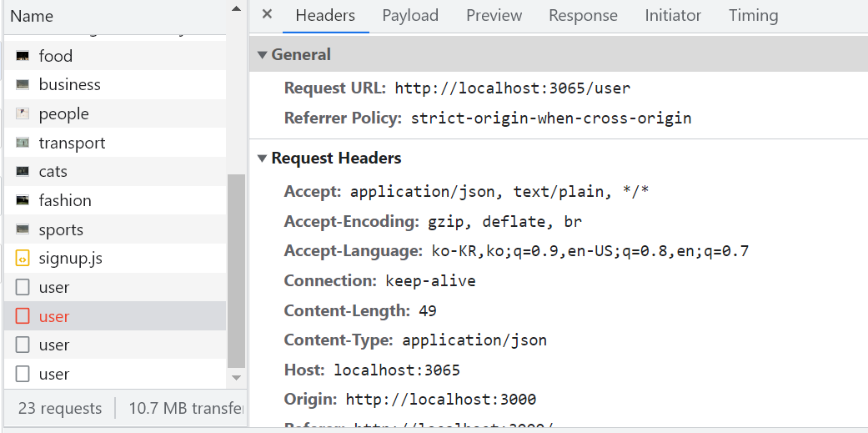Click the transport image file icon
Screen dimensions: 868x433
[x=23, y=143]
